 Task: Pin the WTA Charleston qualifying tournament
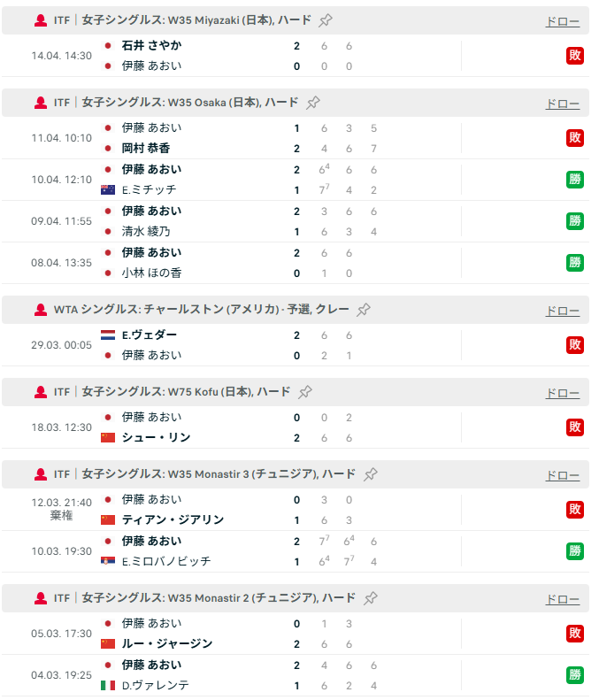pyautogui.click(x=364, y=310)
